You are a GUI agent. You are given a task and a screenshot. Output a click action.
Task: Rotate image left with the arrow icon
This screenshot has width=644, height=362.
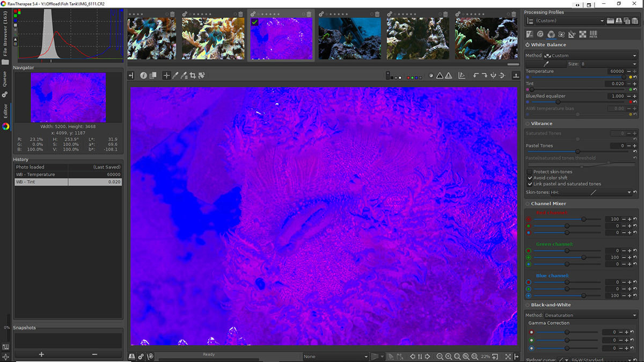475,76
